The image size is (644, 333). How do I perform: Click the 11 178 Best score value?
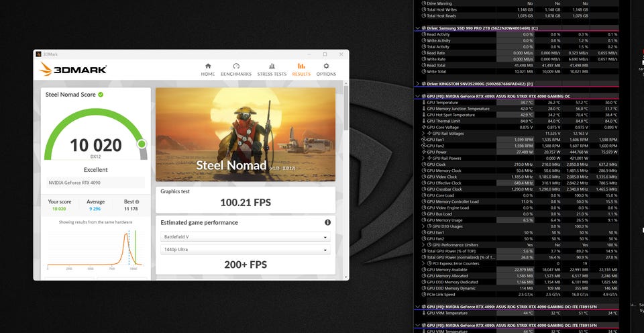click(131, 209)
